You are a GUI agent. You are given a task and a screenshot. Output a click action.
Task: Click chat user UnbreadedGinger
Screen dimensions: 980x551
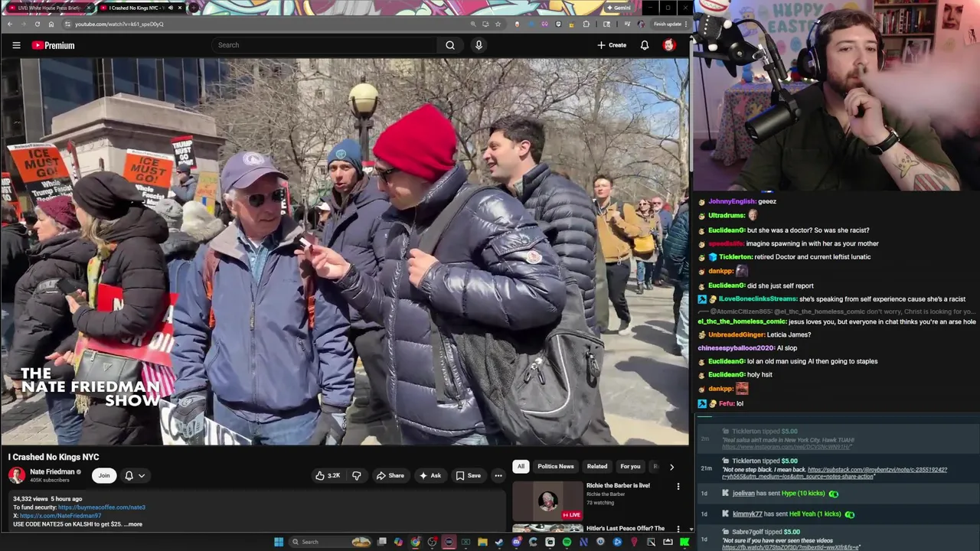click(737, 334)
